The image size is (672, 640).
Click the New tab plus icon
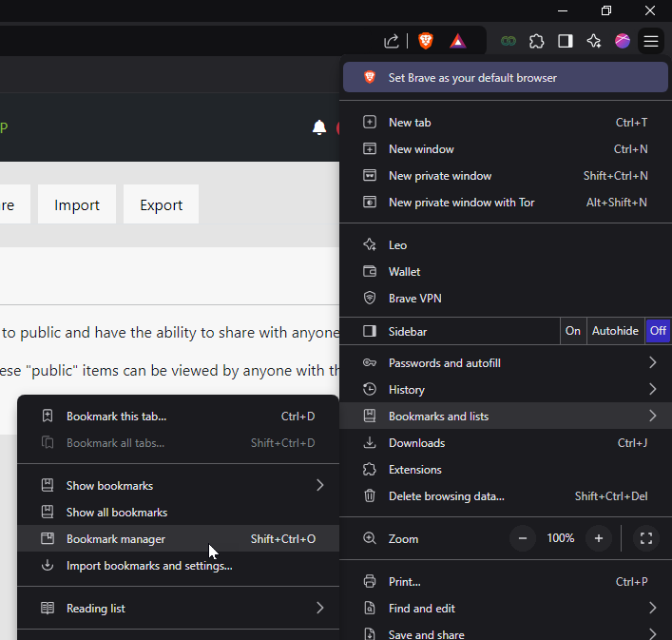(x=370, y=122)
